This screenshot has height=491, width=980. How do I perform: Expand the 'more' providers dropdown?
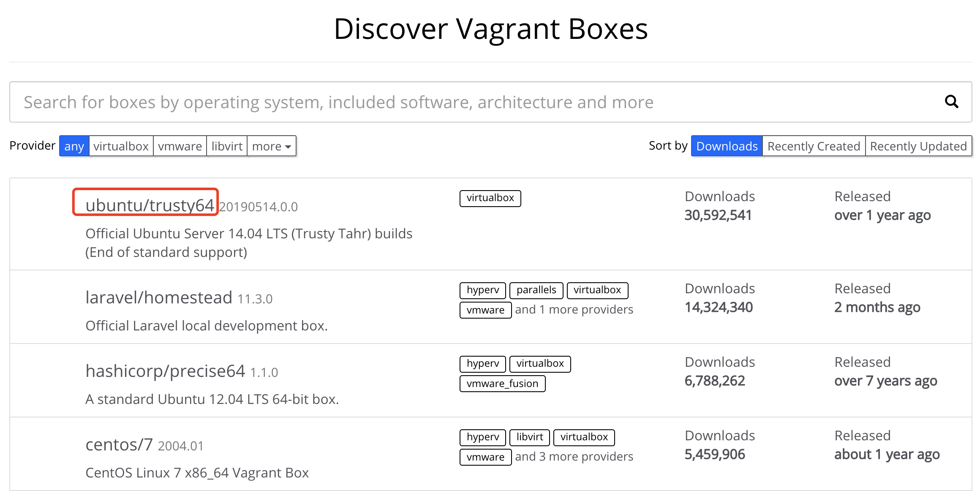click(x=272, y=146)
